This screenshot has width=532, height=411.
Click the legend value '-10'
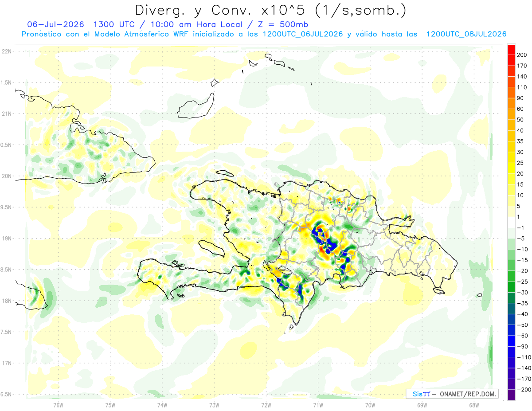tap(522, 249)
